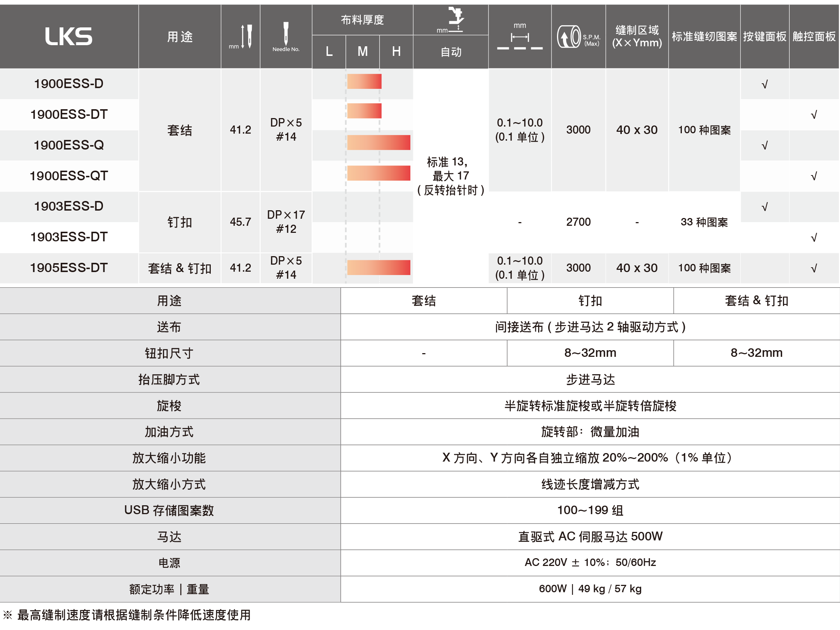Click the 旋转部: 微量加油 value

[590, 432]
